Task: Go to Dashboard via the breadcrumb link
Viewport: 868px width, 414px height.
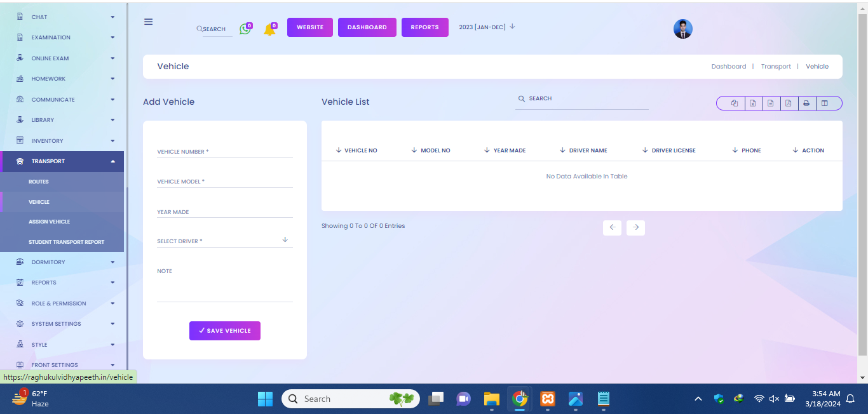Action: click(x=728, y=67)
